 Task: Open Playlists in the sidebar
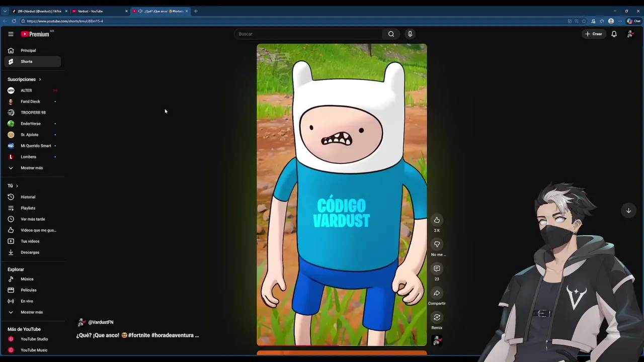click(x=32, y=208)
